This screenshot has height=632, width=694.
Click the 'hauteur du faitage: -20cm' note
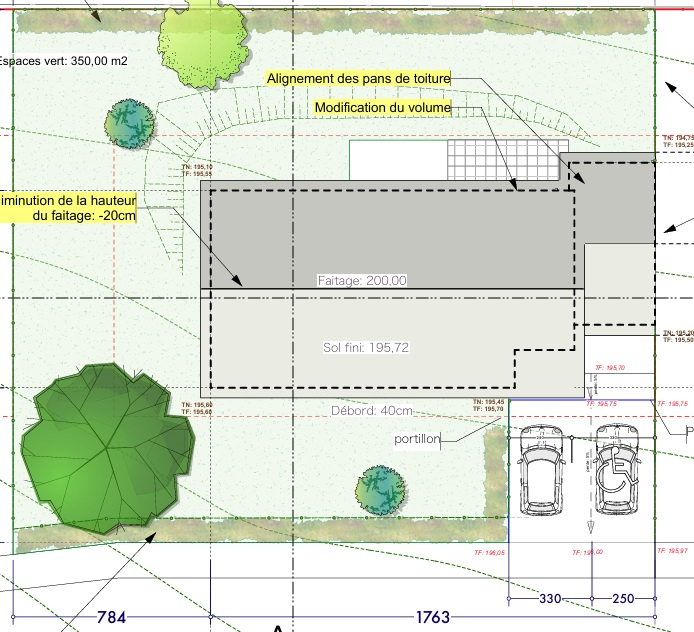click(x=69, y=207)
